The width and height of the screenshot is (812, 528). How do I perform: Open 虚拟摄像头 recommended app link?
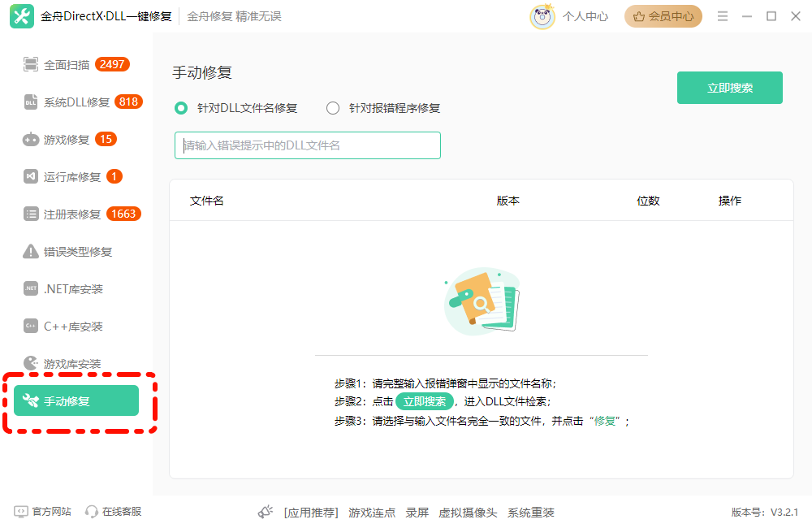(x=468, y=513)
